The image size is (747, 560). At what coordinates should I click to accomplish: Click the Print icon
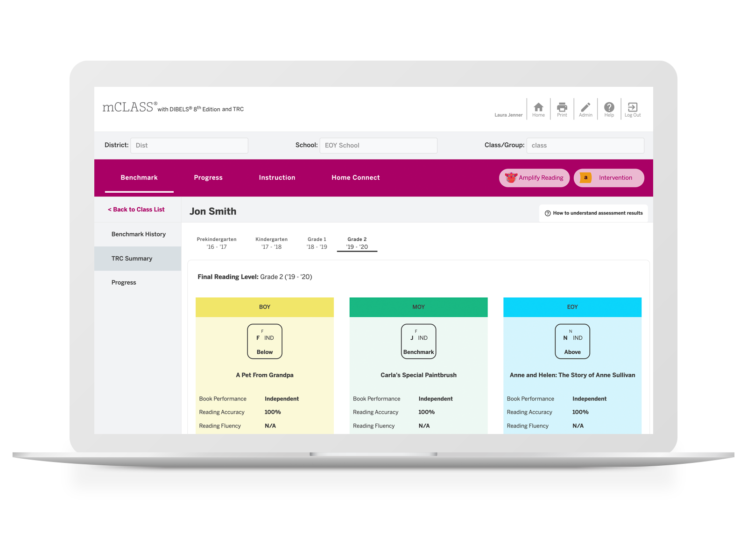pos(562,109)
